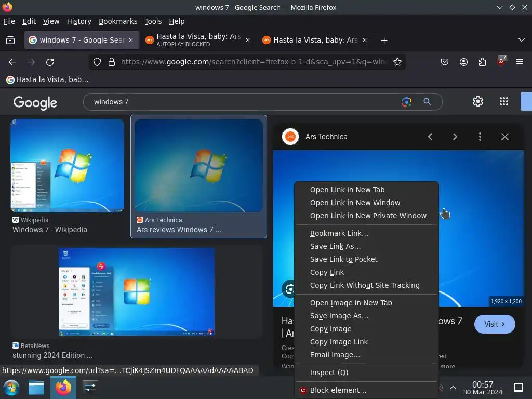The width and height of the screenshot is (532, 399).
Task: Bookmark this page with the star icon
Action: pyautogui.click(x=397, y=62)
